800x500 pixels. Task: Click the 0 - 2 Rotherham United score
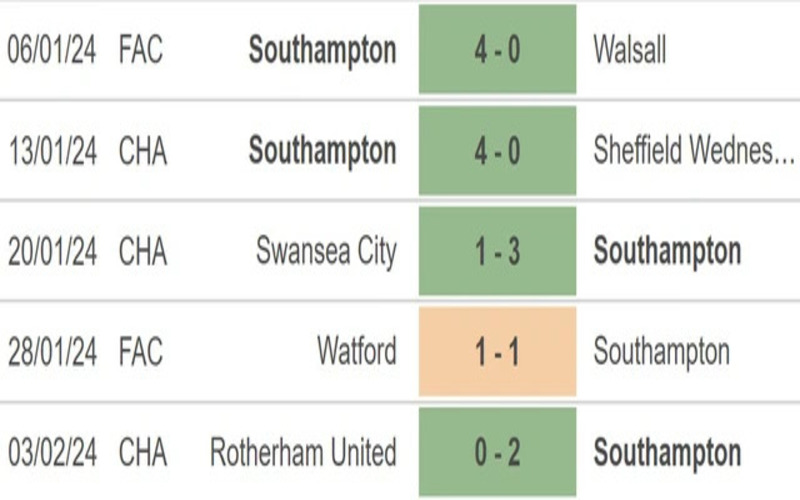[x=497, y=452]
